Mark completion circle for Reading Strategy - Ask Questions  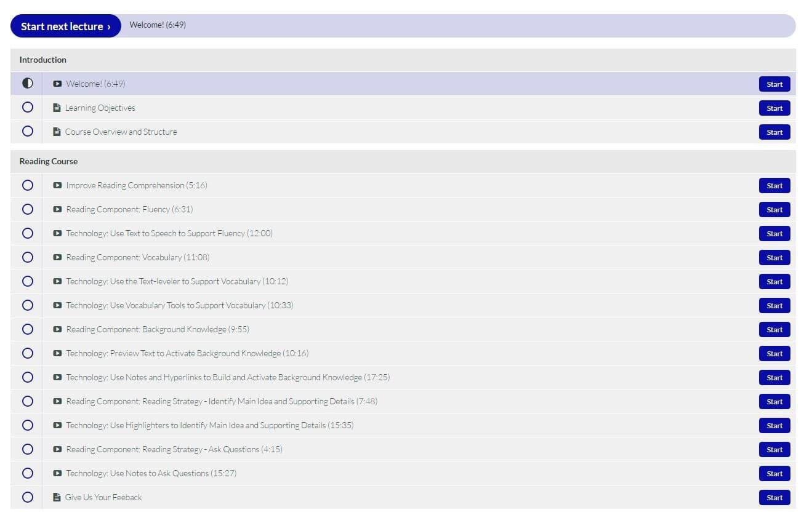click(x=28, y=449)
